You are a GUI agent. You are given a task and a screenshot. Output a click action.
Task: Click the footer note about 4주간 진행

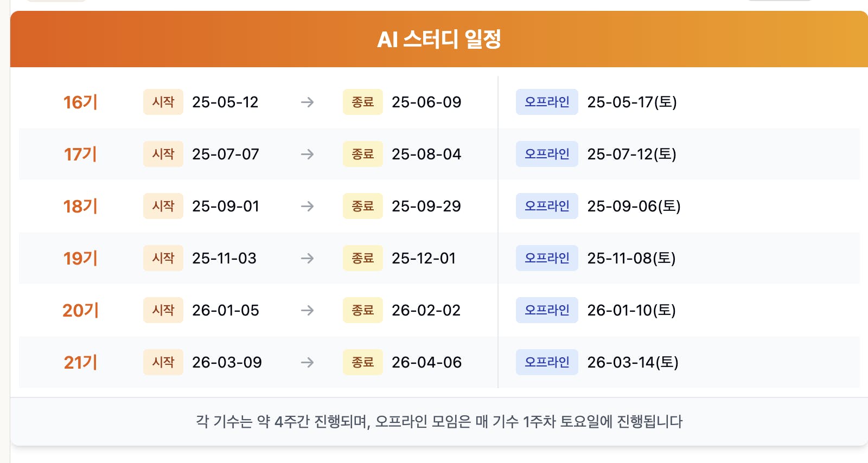(x=439, y=421)
